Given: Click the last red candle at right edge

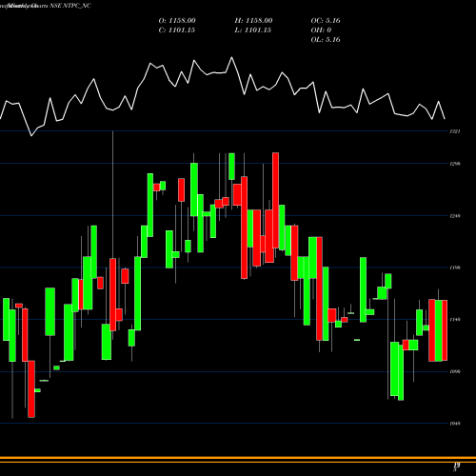Looking at the screenshot, I should tap(445, 330).
